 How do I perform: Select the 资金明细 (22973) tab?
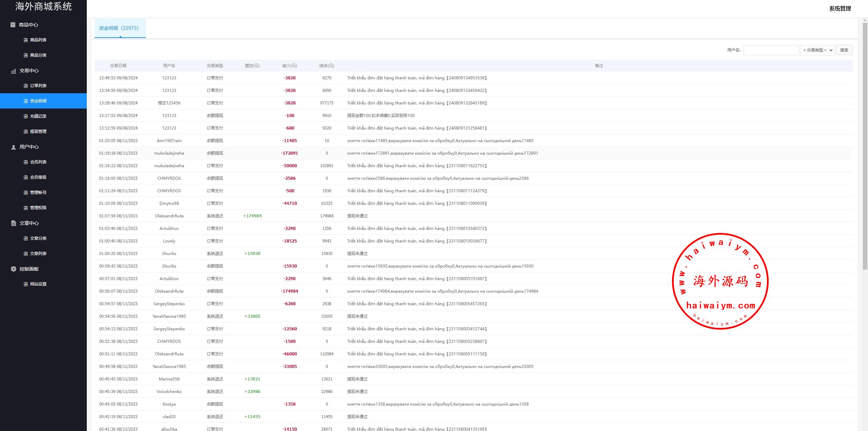(119, 28)
